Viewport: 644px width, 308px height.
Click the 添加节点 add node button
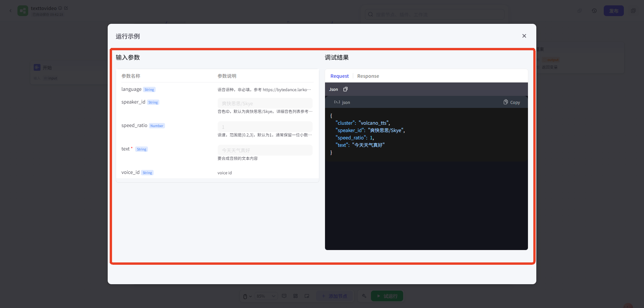tap(334, 296)
